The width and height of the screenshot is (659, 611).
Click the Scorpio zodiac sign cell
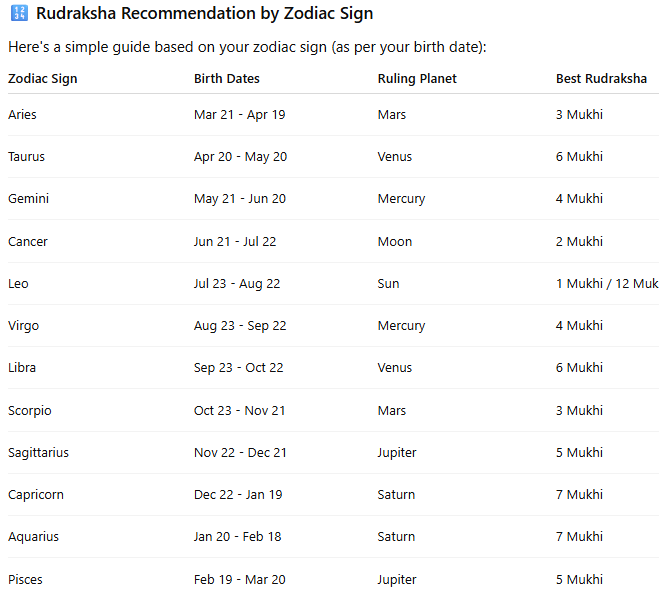point(29,411)
